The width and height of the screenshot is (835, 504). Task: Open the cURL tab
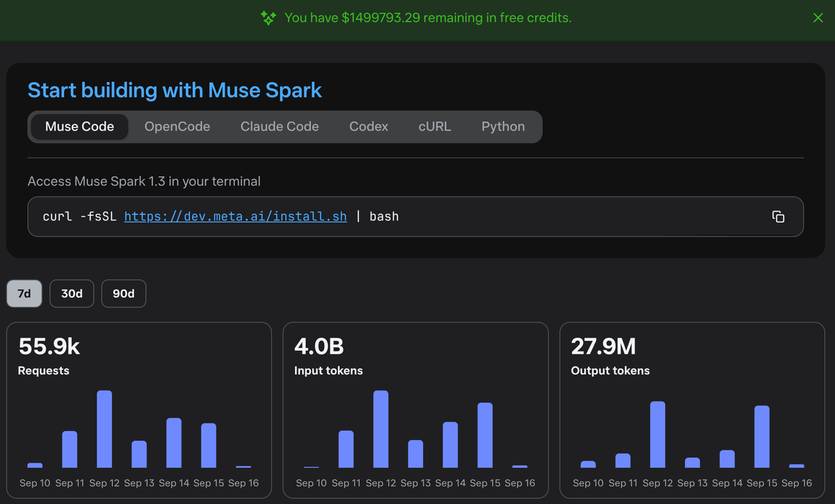[435, 127]
